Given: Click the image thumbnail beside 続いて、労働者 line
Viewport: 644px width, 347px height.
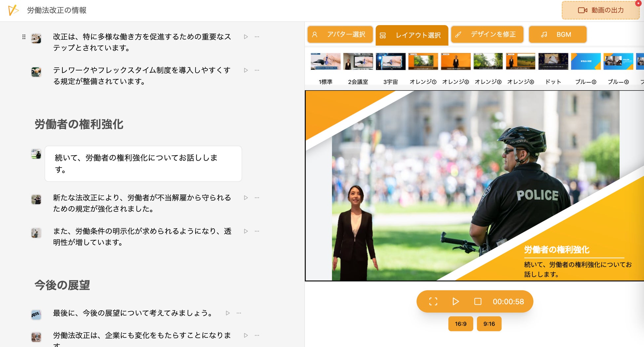Looking at the screenshot, I should [36, 154].
